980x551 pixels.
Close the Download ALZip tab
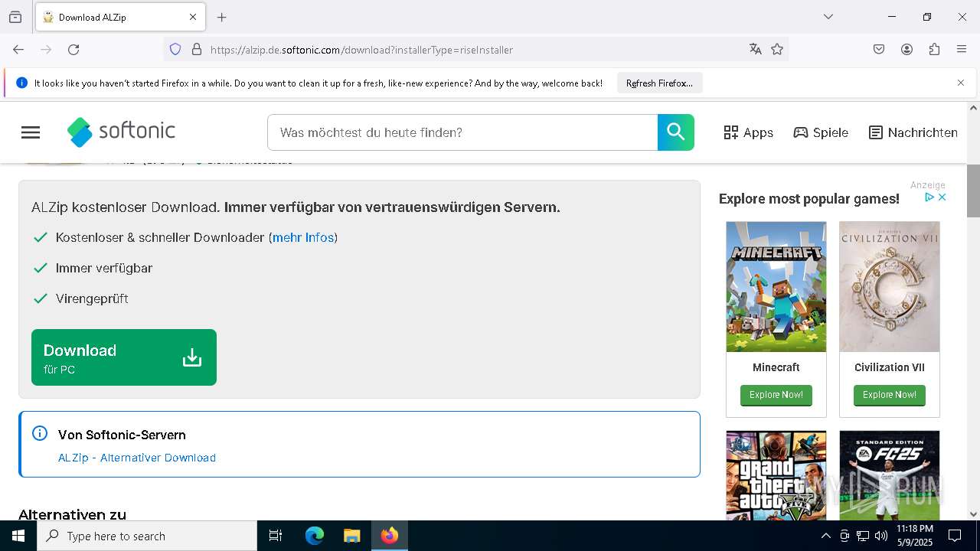point(193,17)
